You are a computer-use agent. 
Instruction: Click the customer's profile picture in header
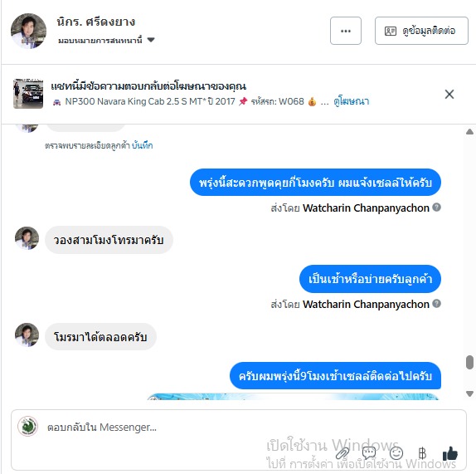[x=28, y=31]
